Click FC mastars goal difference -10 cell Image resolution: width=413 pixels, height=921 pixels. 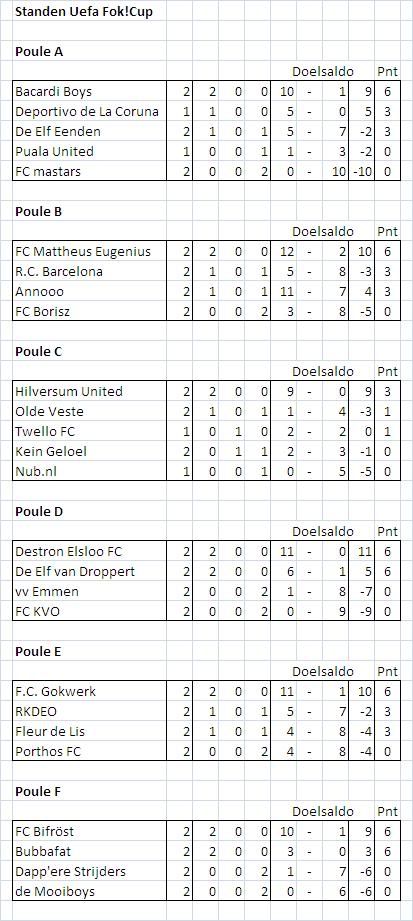point(363,171)
